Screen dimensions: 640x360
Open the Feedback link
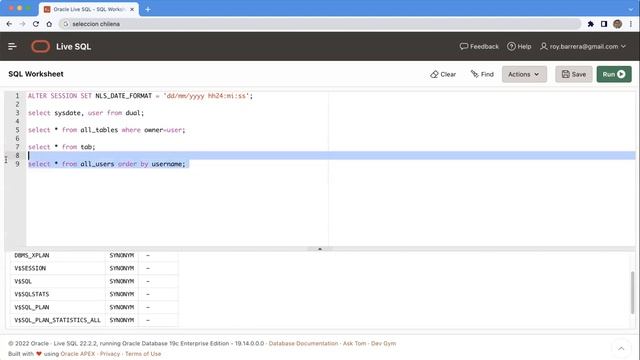pyautogui.click(x=479, y=47)
